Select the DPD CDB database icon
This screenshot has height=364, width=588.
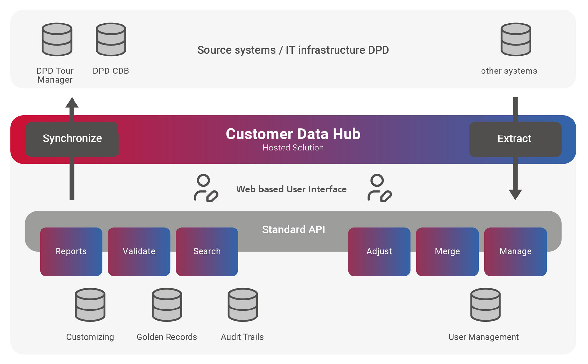(x=111, y=39)
